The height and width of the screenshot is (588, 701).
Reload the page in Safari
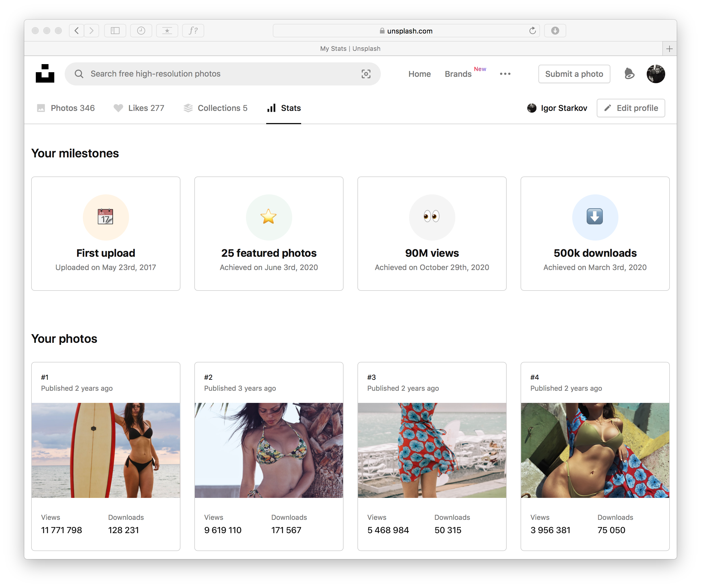(532, 31)
